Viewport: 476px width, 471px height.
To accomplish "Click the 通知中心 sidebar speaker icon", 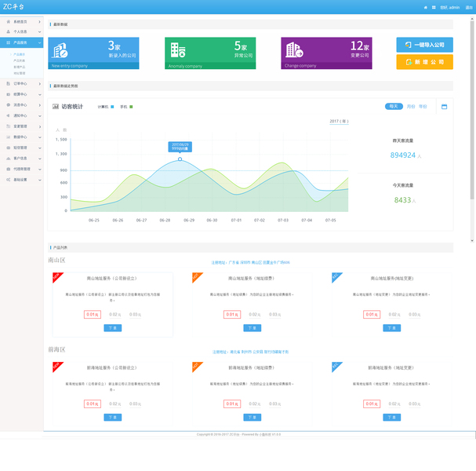I will click(x=8, y=115).
